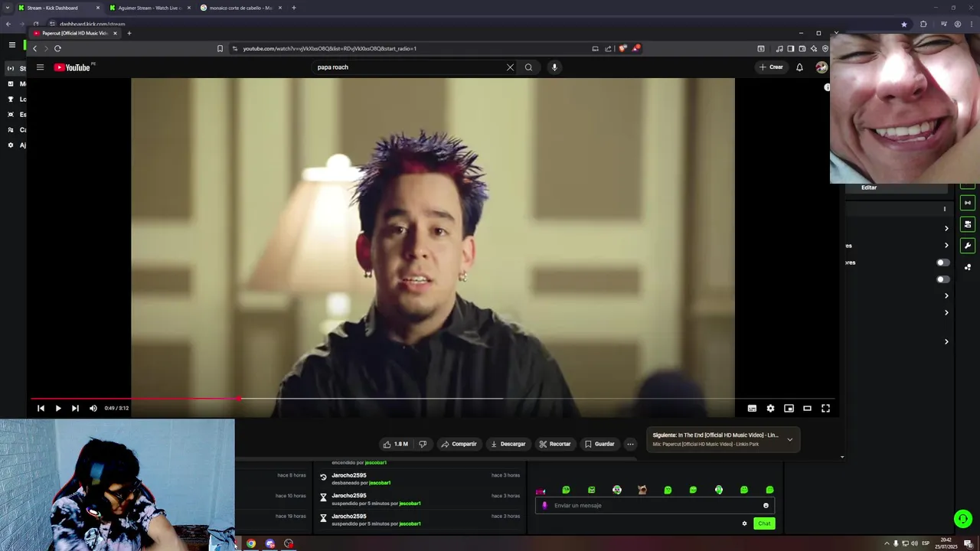Screen dimensions: 980x551
Task: Click the Brave shields icon
Action: click(x=623, y=48)
